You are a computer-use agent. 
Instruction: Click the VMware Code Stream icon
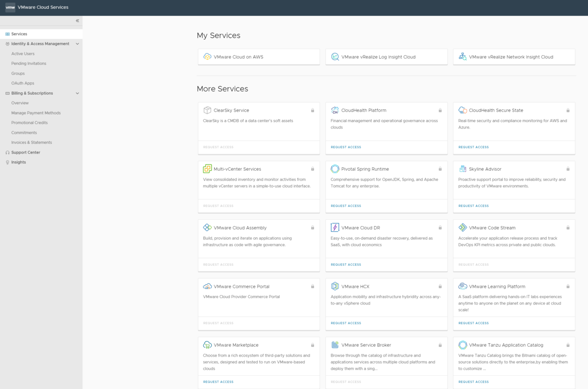(463, 228)
